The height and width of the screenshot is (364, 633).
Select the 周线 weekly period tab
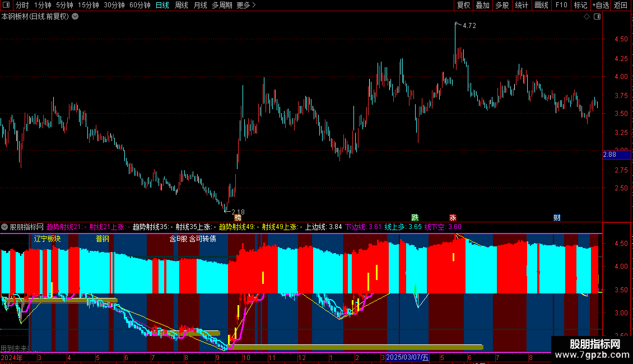point(181,5)
